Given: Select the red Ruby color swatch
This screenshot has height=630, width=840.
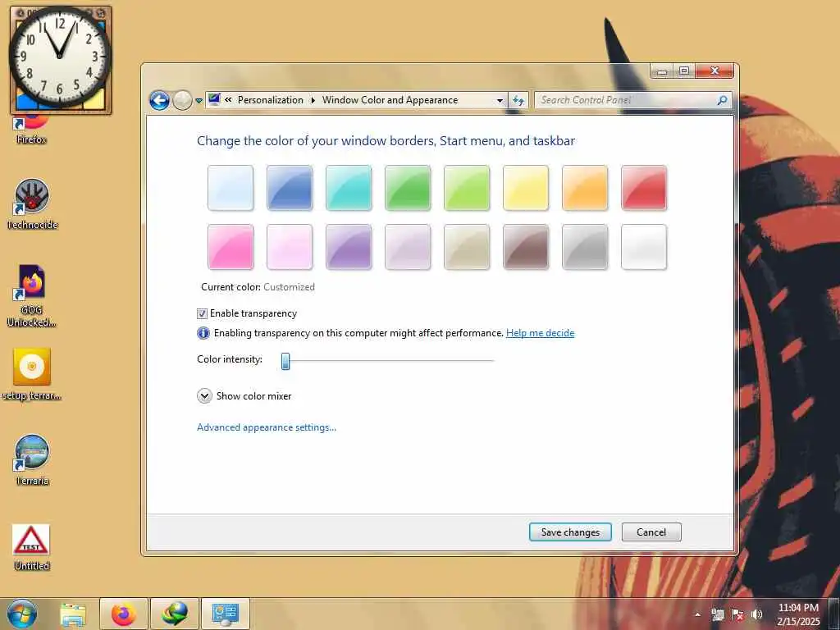Looking at the screenshot, I should point(644,188).
